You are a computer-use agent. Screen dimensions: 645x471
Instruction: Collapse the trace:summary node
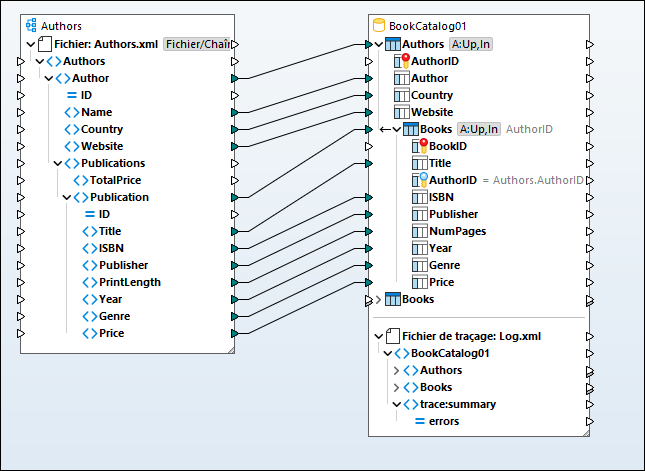[396, 404]
